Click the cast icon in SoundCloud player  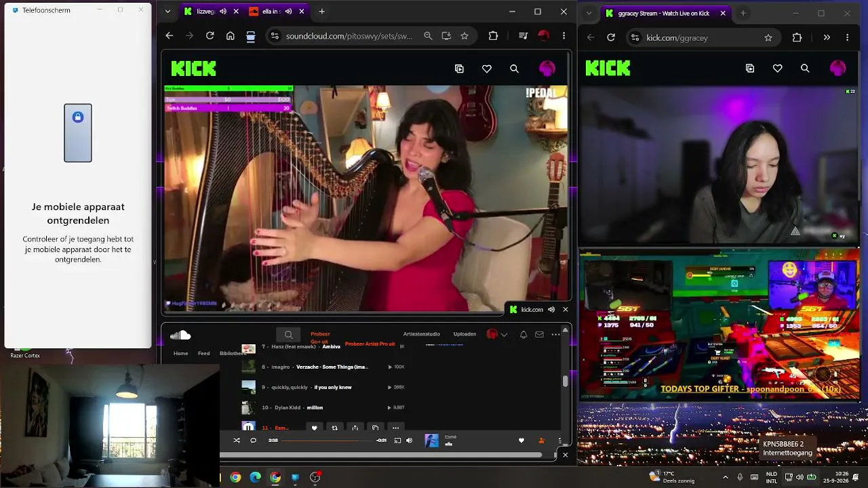pos(397,441)
